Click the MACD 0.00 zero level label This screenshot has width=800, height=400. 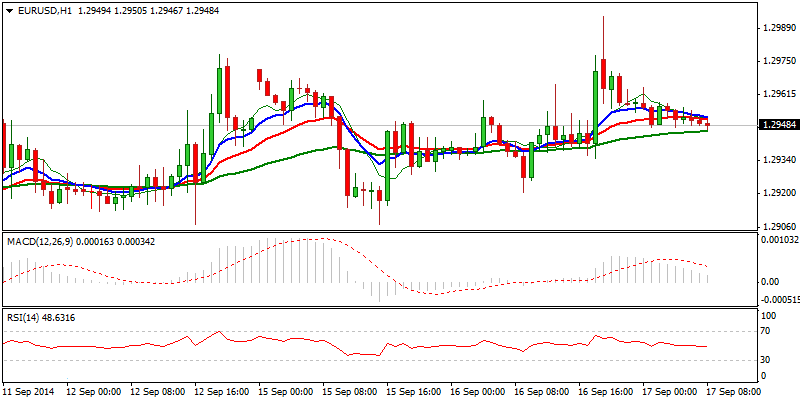(769, 282)
